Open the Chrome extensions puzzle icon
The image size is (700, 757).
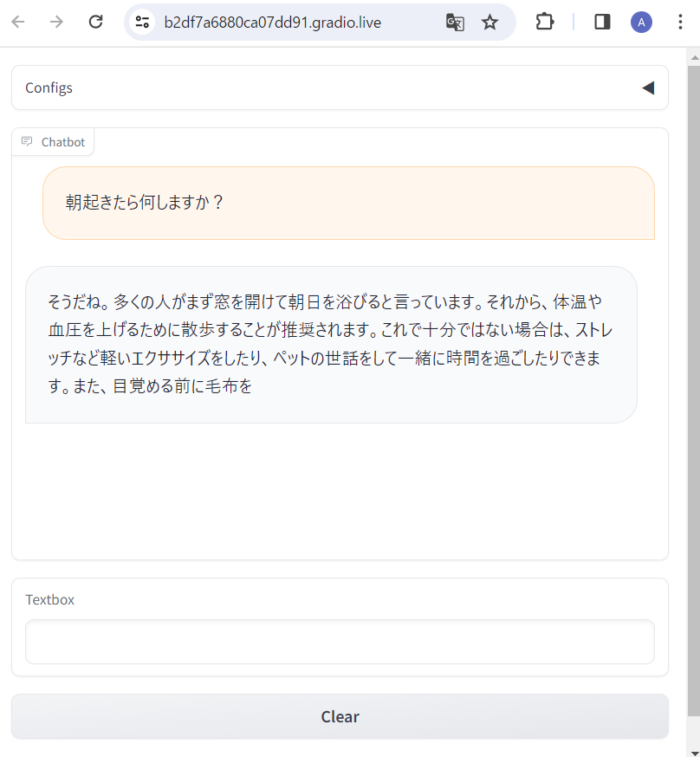[x=545, y=22]
